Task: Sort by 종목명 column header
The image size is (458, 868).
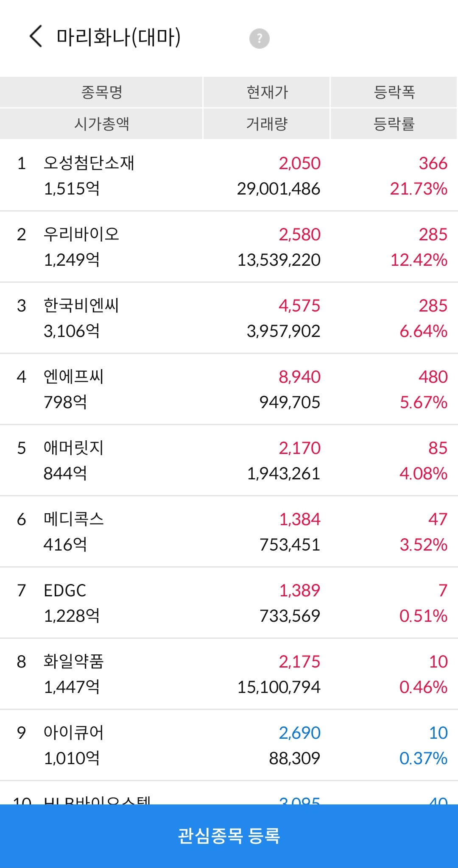Action: pyautogui.click(x=101, y=92)
